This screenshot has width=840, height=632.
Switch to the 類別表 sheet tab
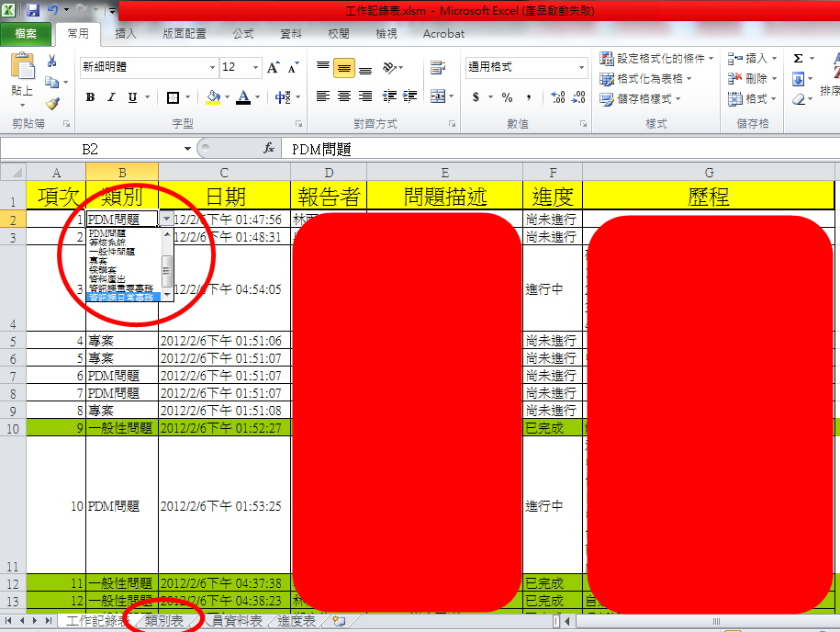164,621
